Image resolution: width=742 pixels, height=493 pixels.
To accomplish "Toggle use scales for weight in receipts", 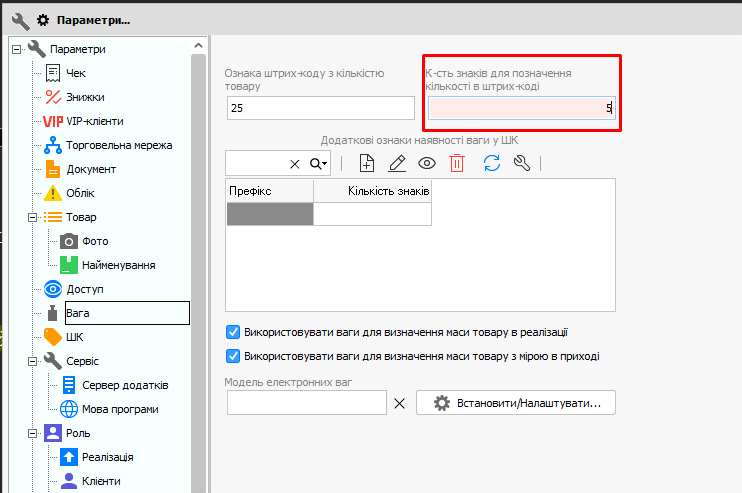I will [x=233, y=356].
